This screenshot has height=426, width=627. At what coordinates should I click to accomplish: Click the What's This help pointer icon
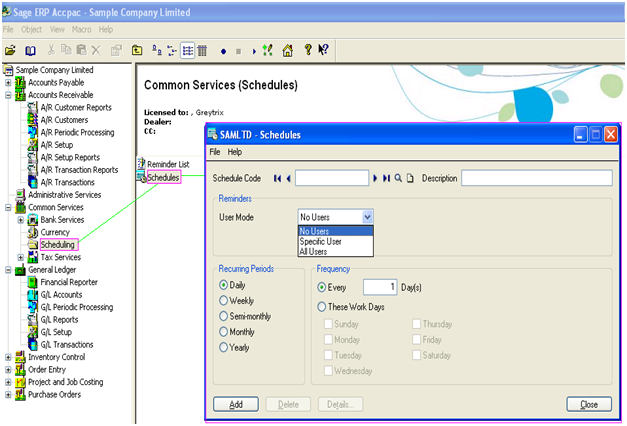tap(323, 50)
